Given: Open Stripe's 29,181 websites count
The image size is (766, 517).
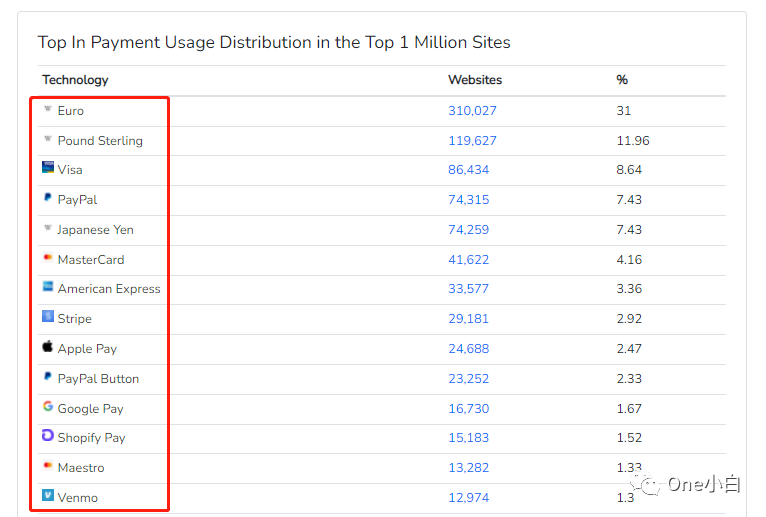Looking at the screenshot, I should point(468,319).
